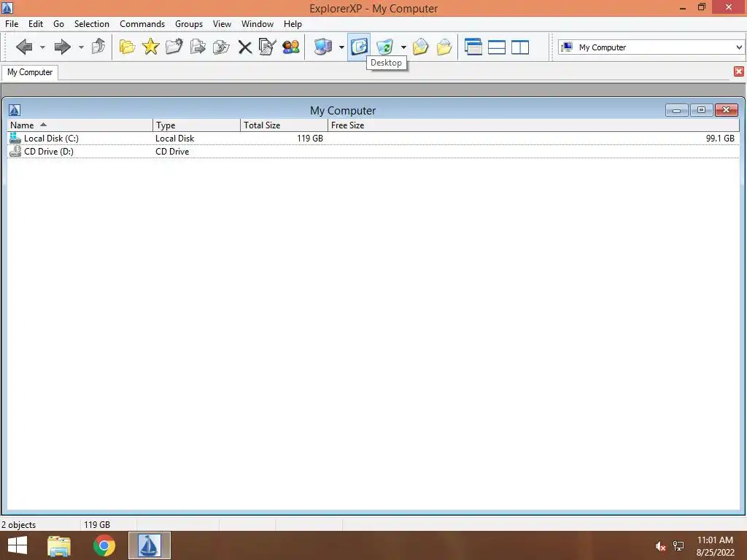Sort by the Total Size column header
747x560 pixels.
tap(284, 125)
